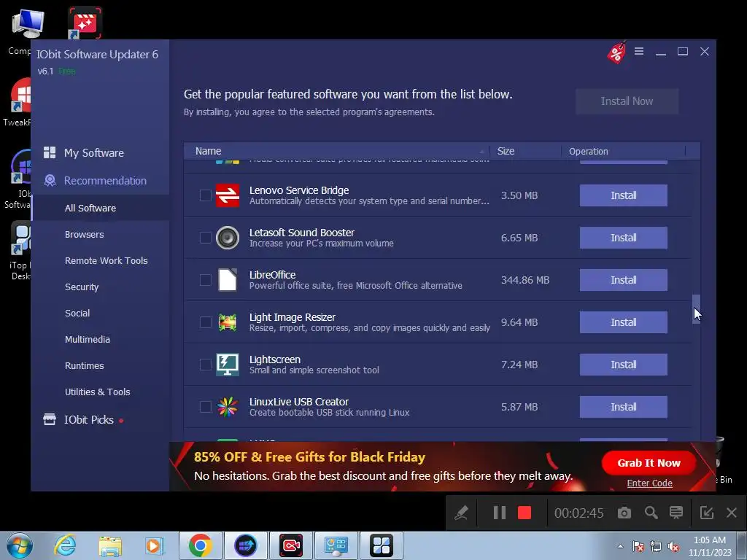Screen dimensions: 747x560
Task: Tick the Lightscreen checkbox
Action: pyautogui.click(x=205, y=365)
